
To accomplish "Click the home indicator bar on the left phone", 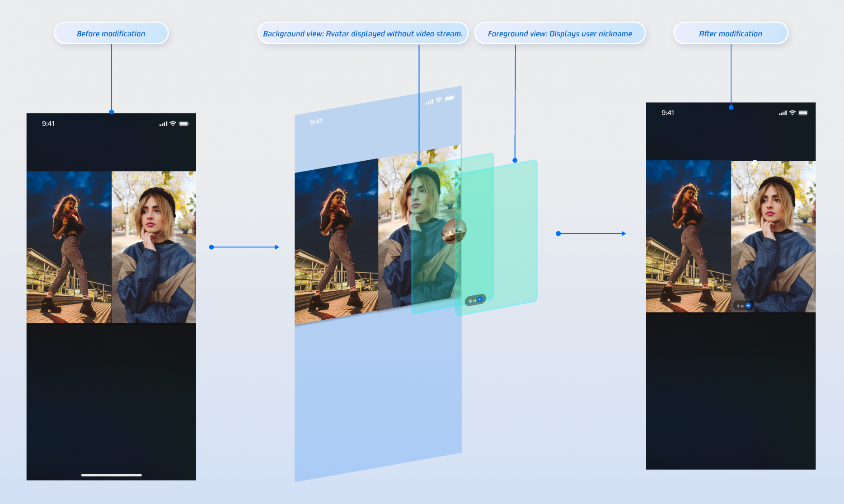I will pos(112,475).
